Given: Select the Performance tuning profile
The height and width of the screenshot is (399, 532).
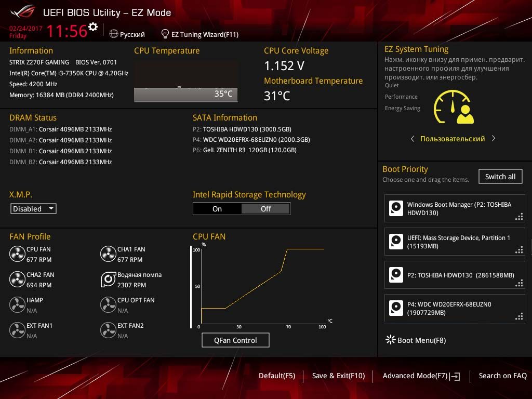Looking at the screenshot, I should [x=401, y=97].
